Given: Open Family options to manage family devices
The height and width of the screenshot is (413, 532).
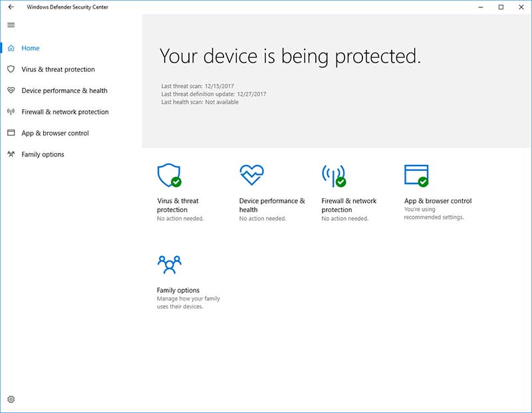Looking at the screenshot, I should click(x=177, y=290).
